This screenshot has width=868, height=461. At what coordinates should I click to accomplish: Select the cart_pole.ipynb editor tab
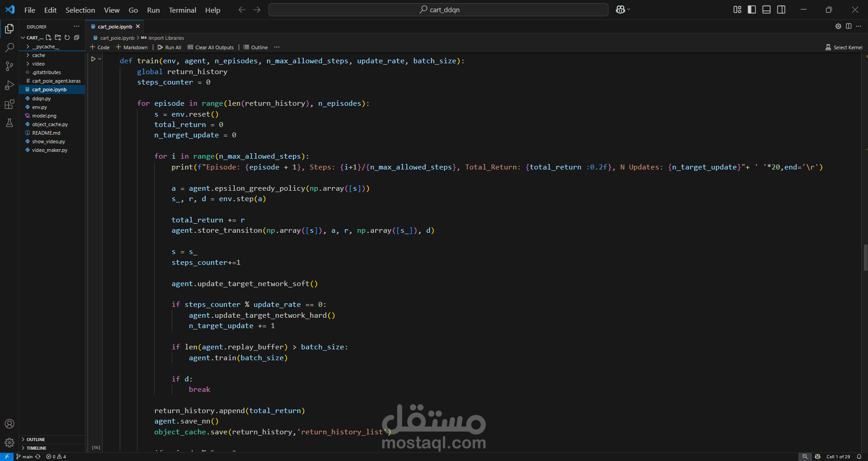115,27
